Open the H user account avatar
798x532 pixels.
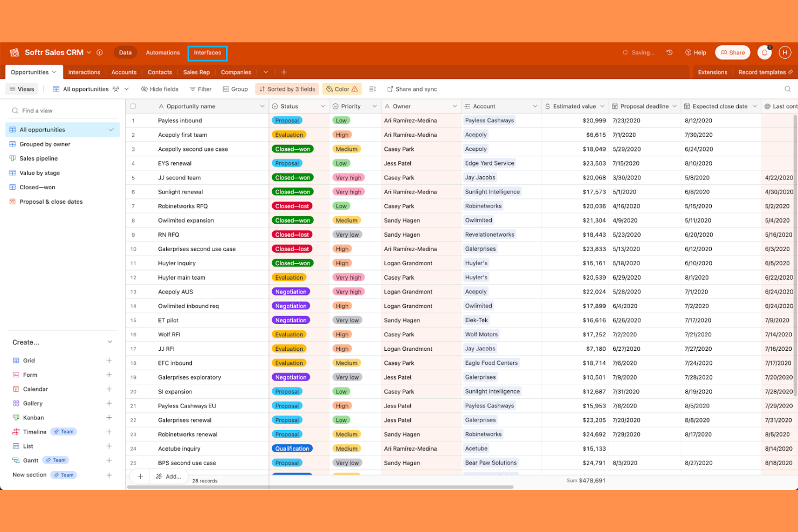pyautogui.click(x=785, y=52)
